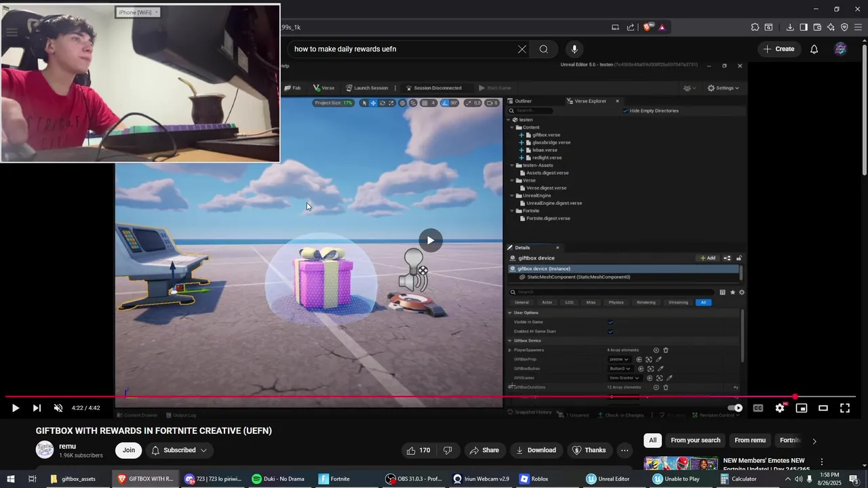The height and width of the screenshot is (488, 868).
Task: Select the From your search chip
Action: point(695,441)
